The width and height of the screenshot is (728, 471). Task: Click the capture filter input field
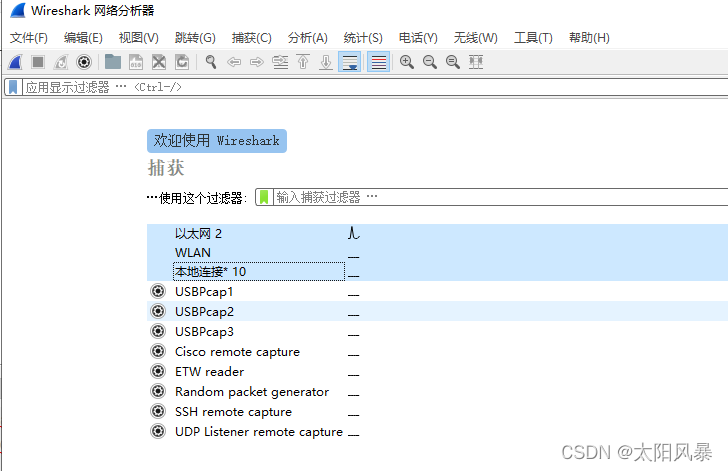(500, 197)
